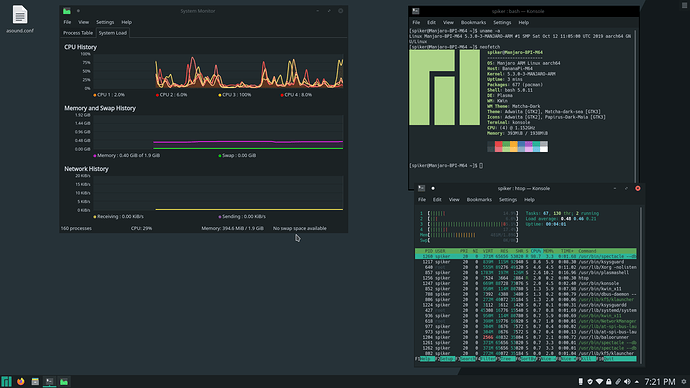Click CPU 3 : 100% legend label
Image resolution: width=690 pixels, height=388 pixels.
[x=236, y=95]
